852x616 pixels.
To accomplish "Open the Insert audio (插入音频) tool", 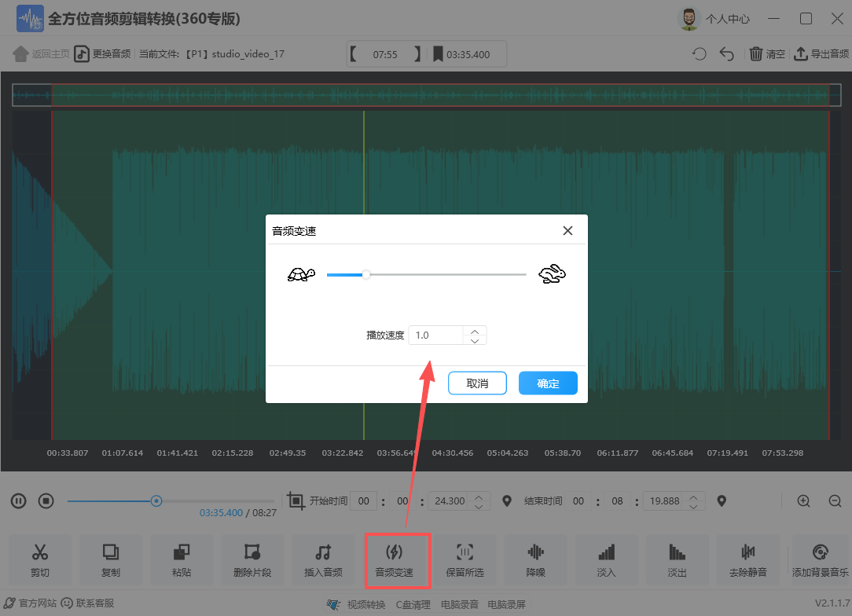I will point(323,560).
